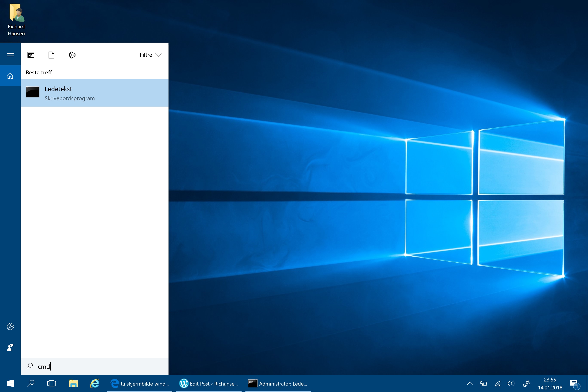Open the Richard Hansen desktop folder
This screenshot has width=588, height=392.
coord(17,20)
